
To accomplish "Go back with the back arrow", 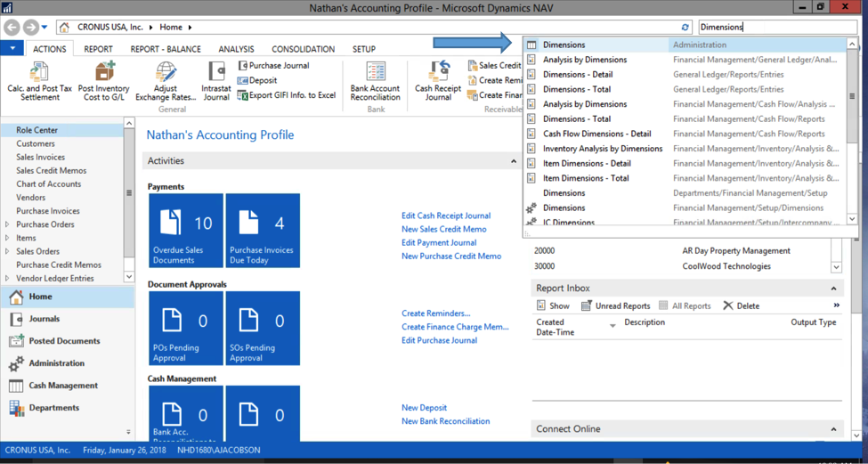I will 12,27.
